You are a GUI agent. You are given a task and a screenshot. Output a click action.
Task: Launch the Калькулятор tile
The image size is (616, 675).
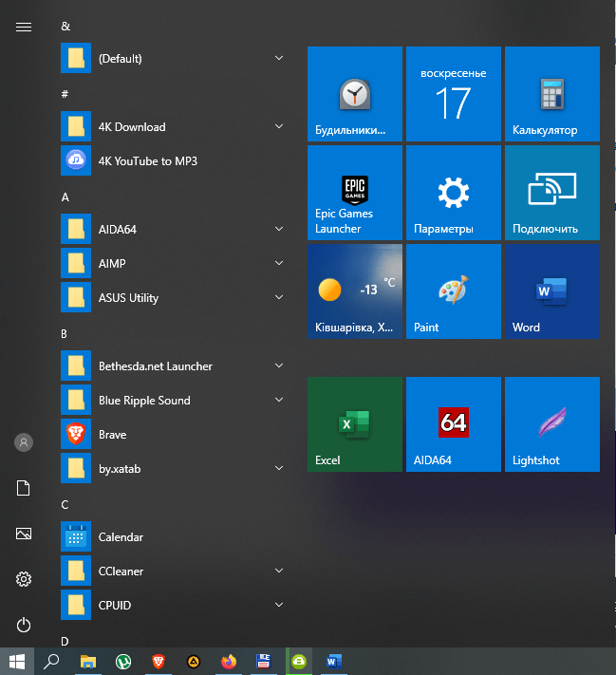click(551, 94)
